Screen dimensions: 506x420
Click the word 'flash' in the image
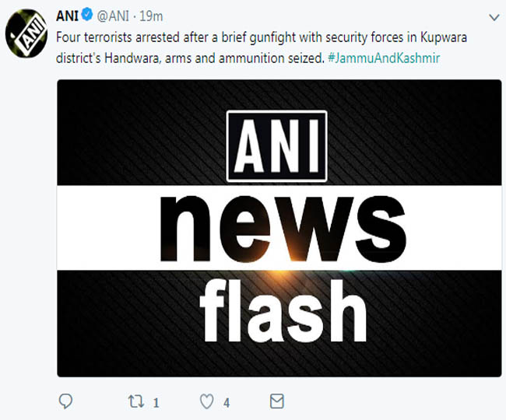[283, 310]
